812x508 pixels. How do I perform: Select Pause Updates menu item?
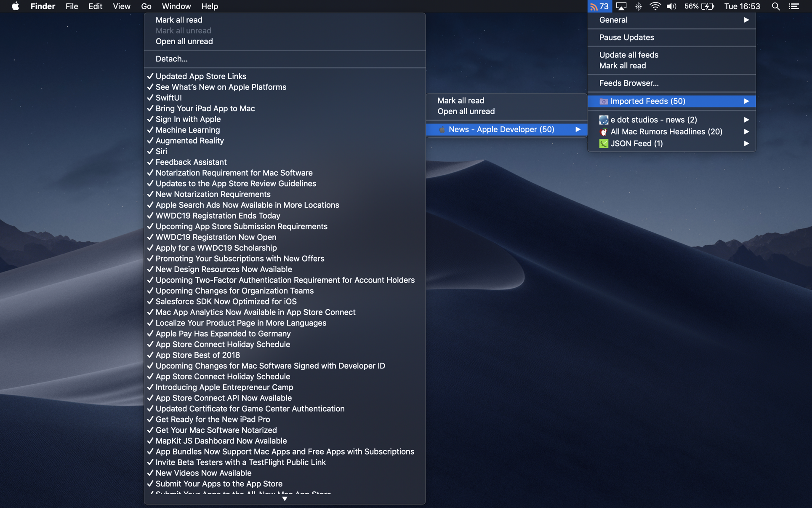pyautogui.click(x=627, y=37)
